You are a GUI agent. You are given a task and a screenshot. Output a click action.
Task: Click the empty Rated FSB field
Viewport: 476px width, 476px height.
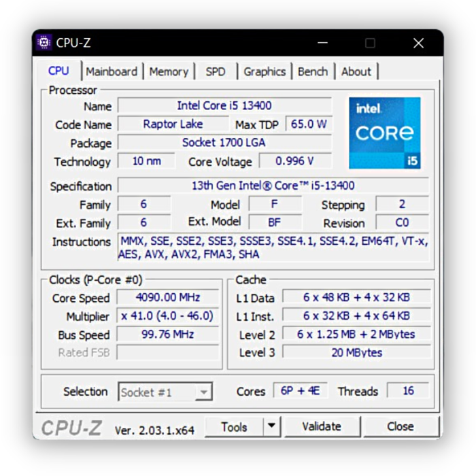[x=167, y=352]
